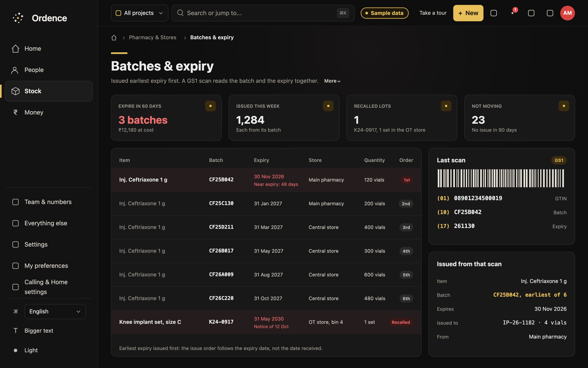Open the All projects dropdown

pos(139,13)
